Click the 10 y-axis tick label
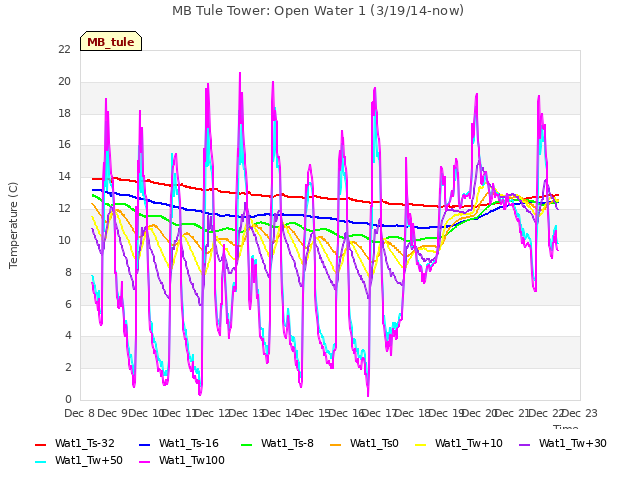640x480 pixels. 64,240
